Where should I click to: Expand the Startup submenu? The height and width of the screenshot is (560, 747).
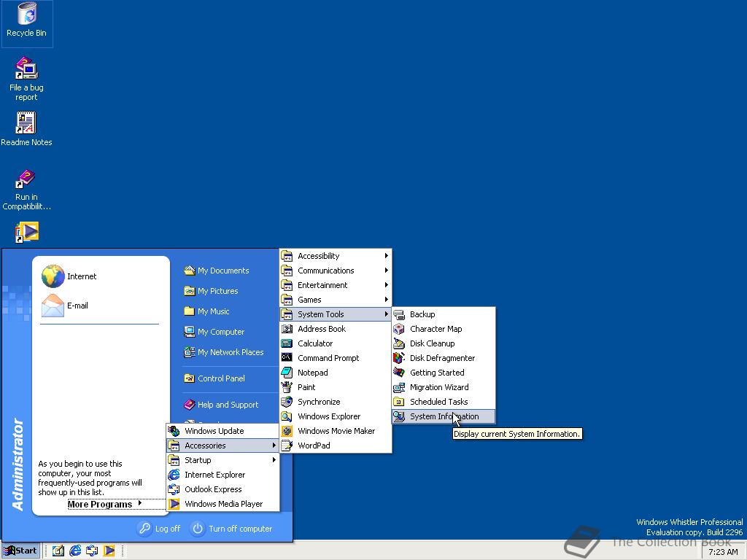pyautogui.click(x=223, y=460)
